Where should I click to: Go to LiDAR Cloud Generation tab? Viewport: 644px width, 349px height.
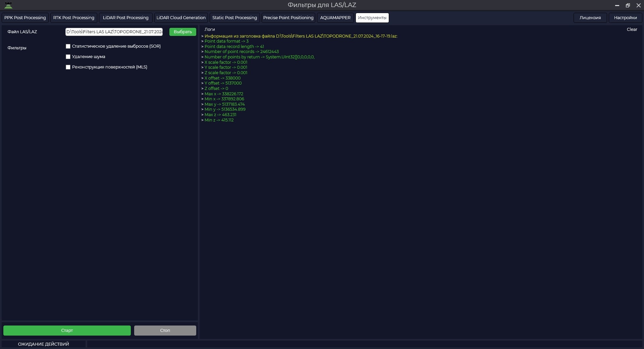tap(181, 18)
